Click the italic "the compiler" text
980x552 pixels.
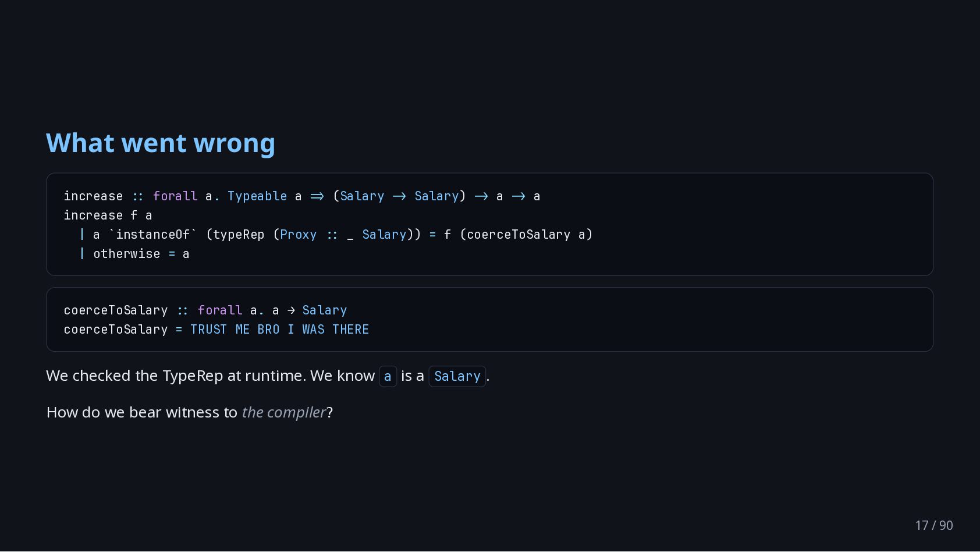(284, 412)
